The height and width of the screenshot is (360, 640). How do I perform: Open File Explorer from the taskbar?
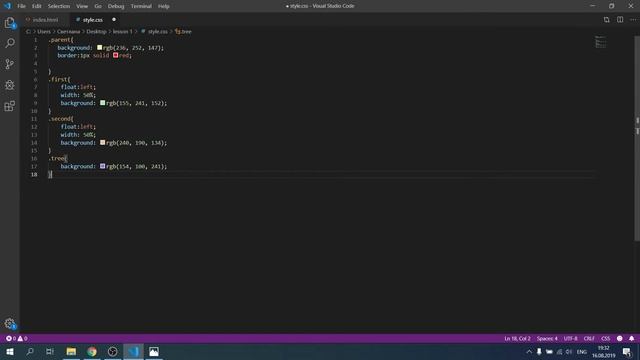point(71,351)
